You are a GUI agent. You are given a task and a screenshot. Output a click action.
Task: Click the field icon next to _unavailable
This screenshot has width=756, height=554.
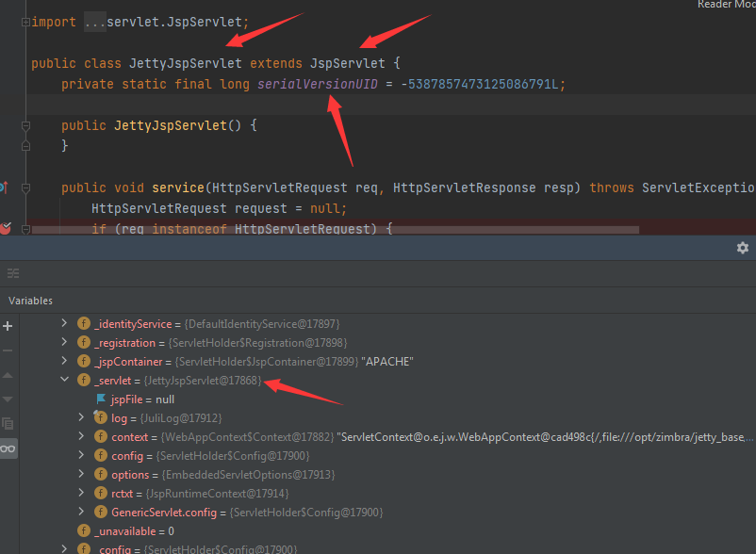(x=84, y=531)
